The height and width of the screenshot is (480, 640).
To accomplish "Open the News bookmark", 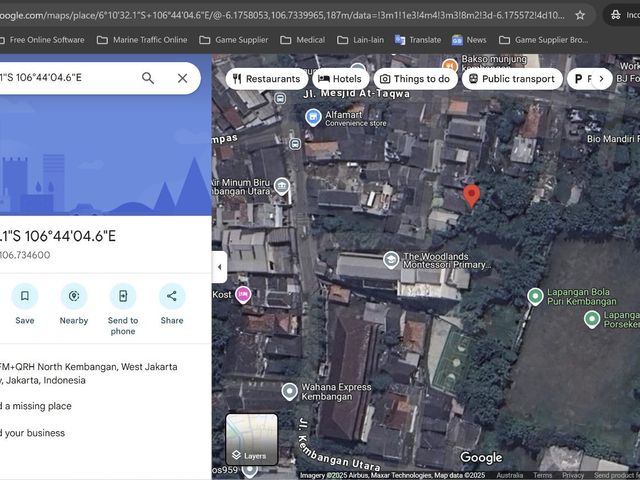I will 469,40.
